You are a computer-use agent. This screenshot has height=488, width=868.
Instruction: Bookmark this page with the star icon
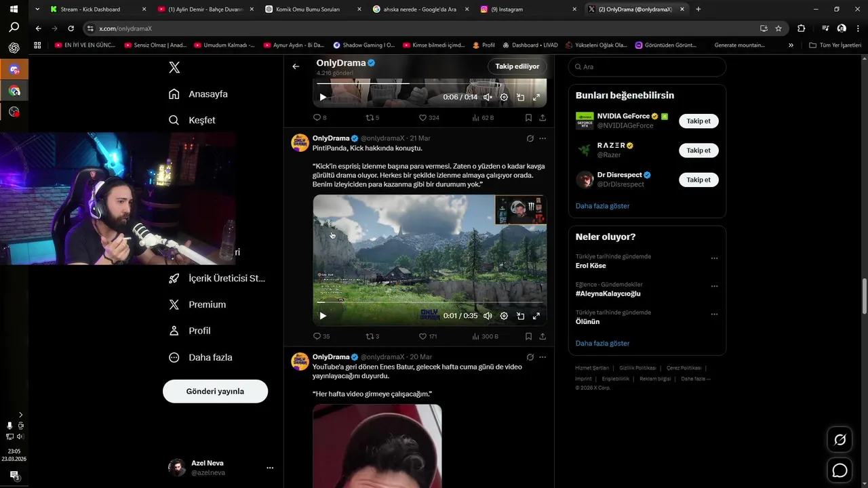tap(778, 28)
